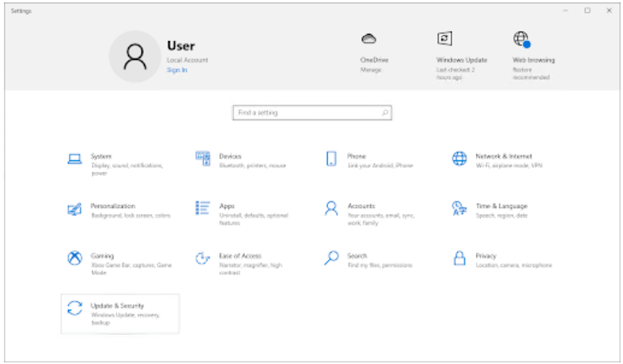Click the User profile avatar picture
Viewport: 623px width, 364px height.
135,57
